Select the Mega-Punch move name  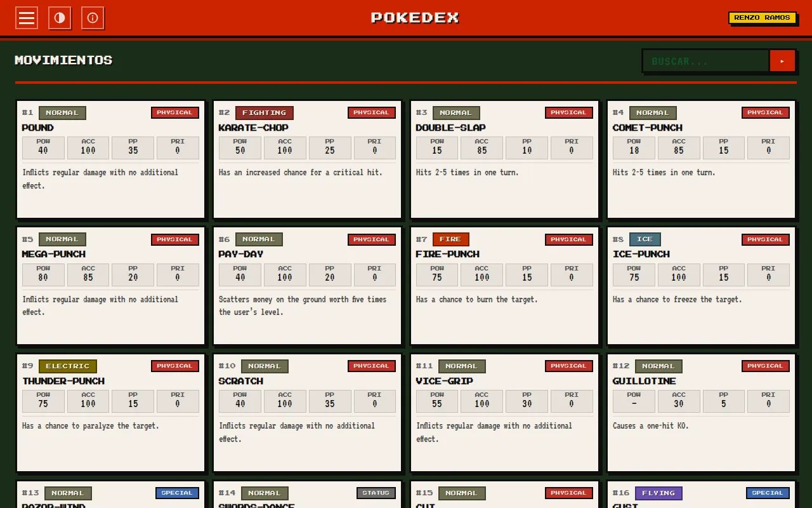click(x=54, y=254)
